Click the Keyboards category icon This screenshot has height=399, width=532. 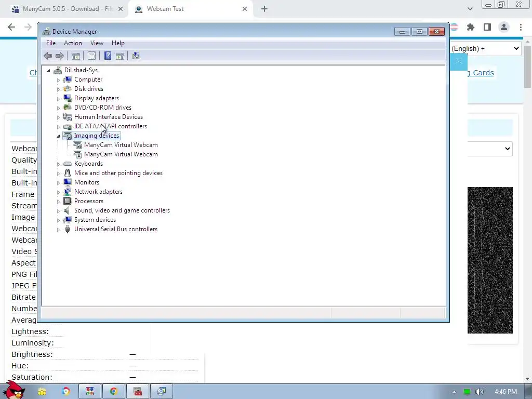click(x=68, y=164)
